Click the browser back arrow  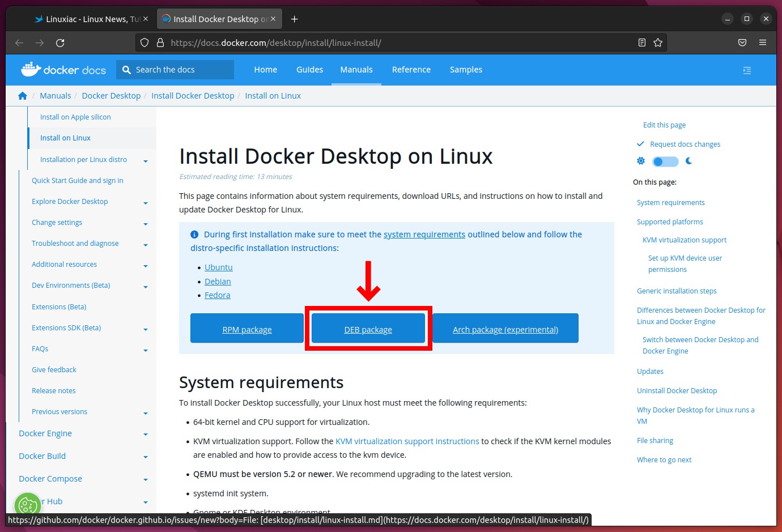pos(19,42)
